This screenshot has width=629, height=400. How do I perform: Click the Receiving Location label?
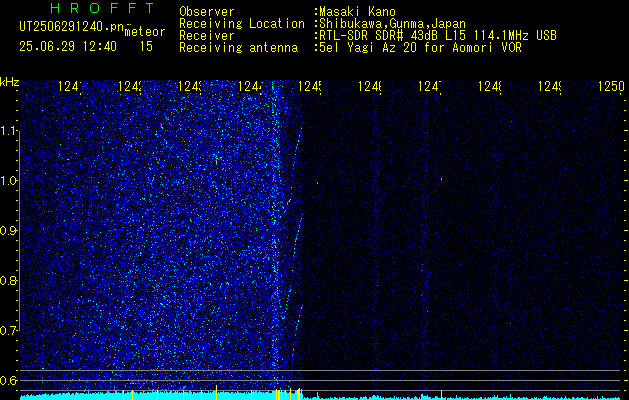click(242, 24)
